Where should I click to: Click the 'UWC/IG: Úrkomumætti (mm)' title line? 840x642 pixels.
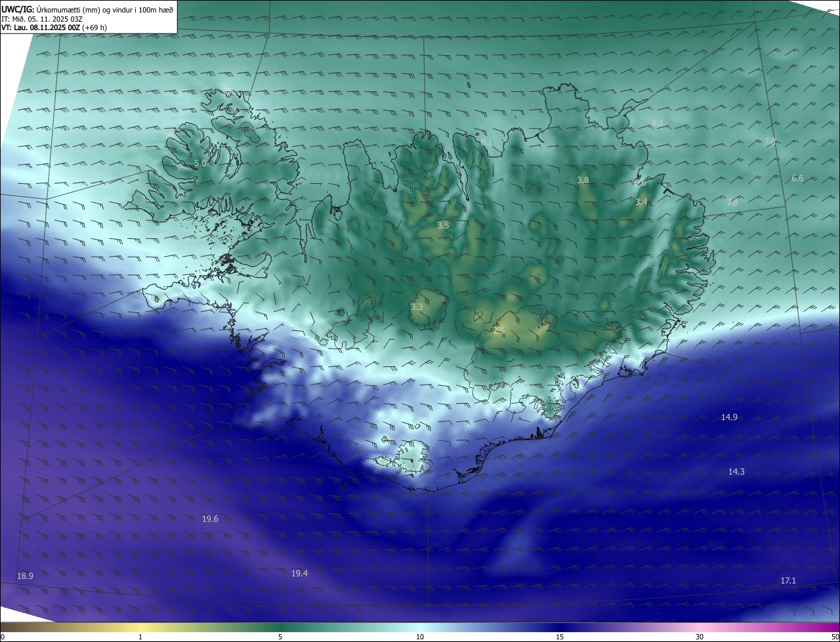point(87,9)
